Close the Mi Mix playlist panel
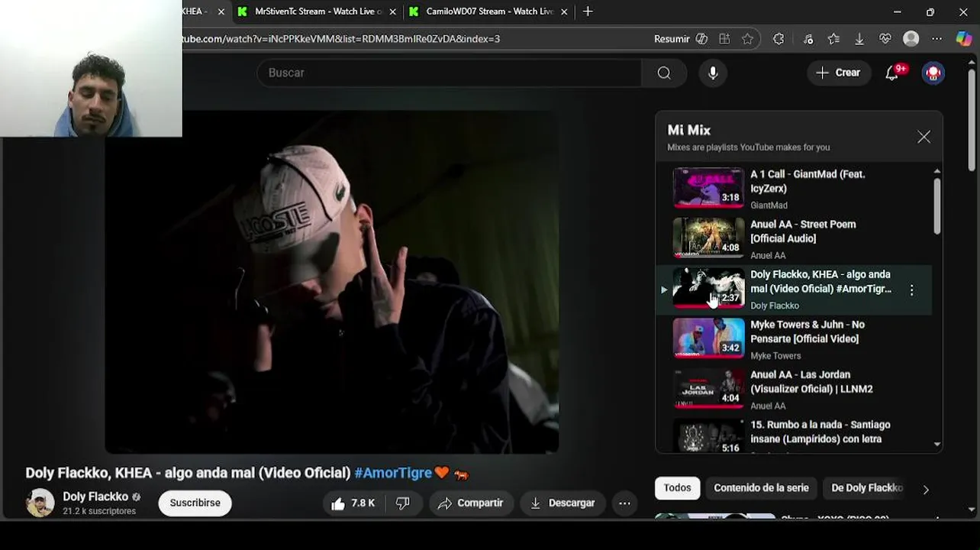980x550 pixels. [x=924, y=137]
